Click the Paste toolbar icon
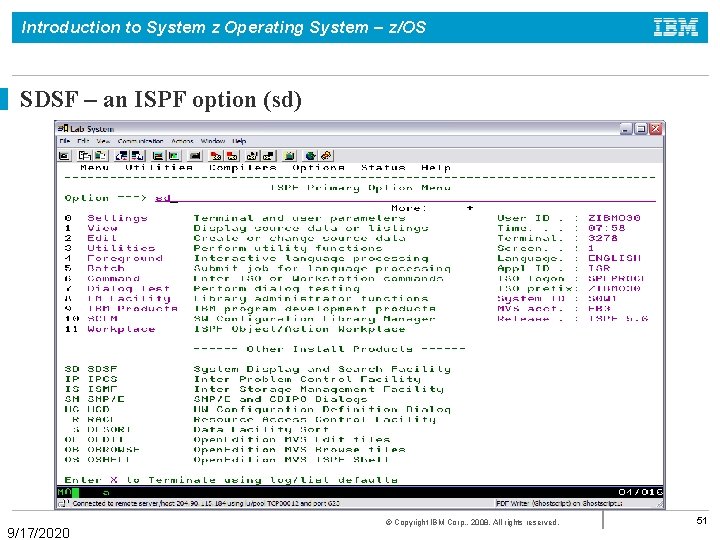The image size is (720, 540). point(100,156)
